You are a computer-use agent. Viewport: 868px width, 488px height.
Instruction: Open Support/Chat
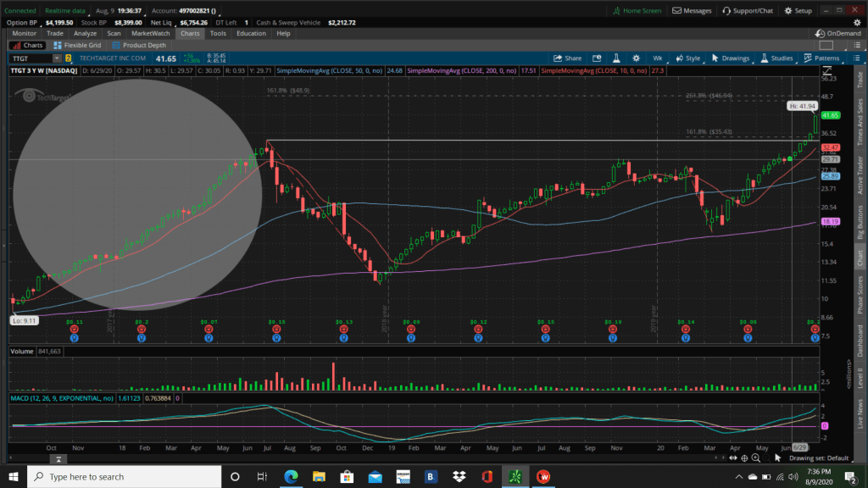pos(749,11)
